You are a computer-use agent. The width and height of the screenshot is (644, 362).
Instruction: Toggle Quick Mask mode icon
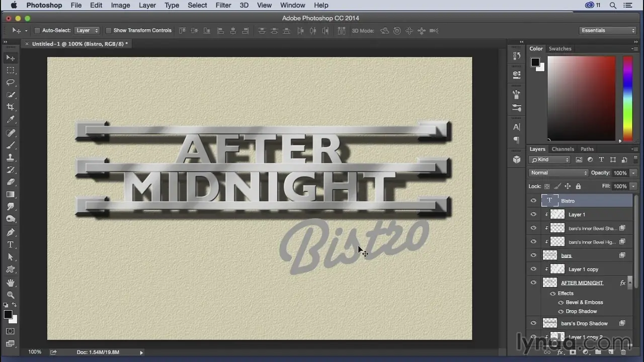(11, 332)
